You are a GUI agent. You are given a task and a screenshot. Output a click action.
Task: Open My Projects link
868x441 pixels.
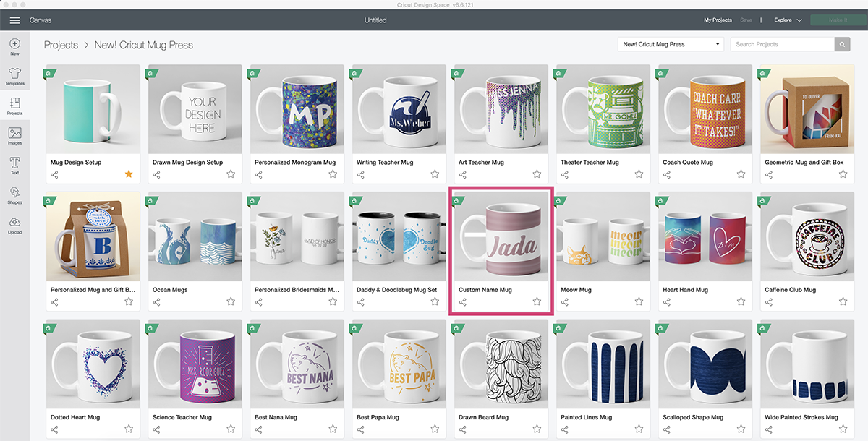point(718,20)
